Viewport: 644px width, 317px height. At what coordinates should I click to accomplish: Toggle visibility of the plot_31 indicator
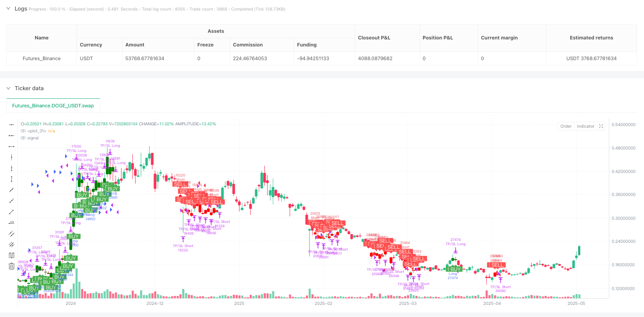(x=23, y=131)
